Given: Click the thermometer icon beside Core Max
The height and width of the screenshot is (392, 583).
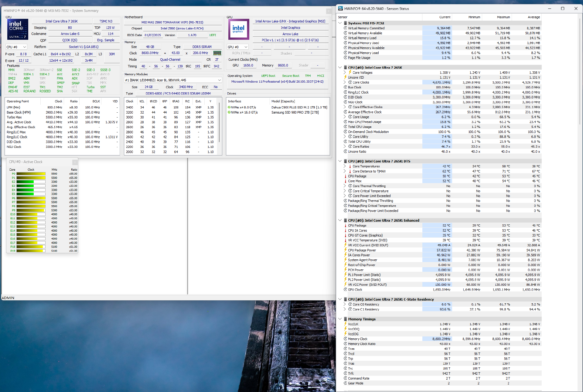Looking at the screenshot, I should coord(345,181).
